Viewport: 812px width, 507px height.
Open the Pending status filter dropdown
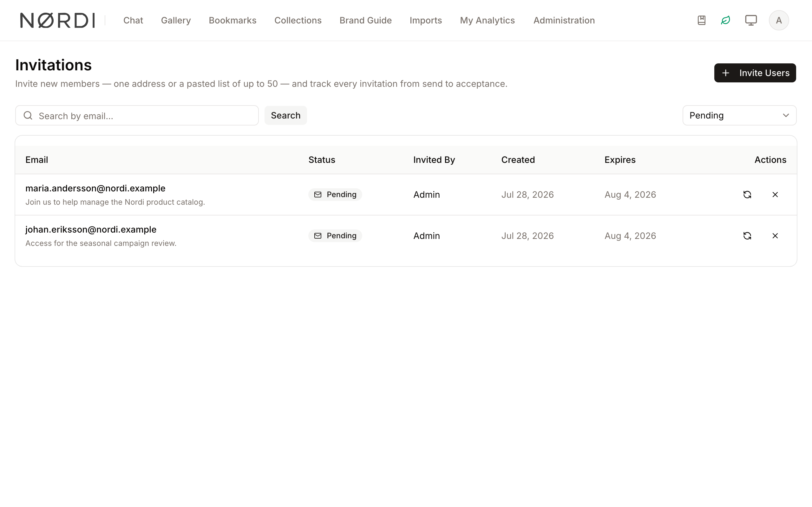[740, 115]
